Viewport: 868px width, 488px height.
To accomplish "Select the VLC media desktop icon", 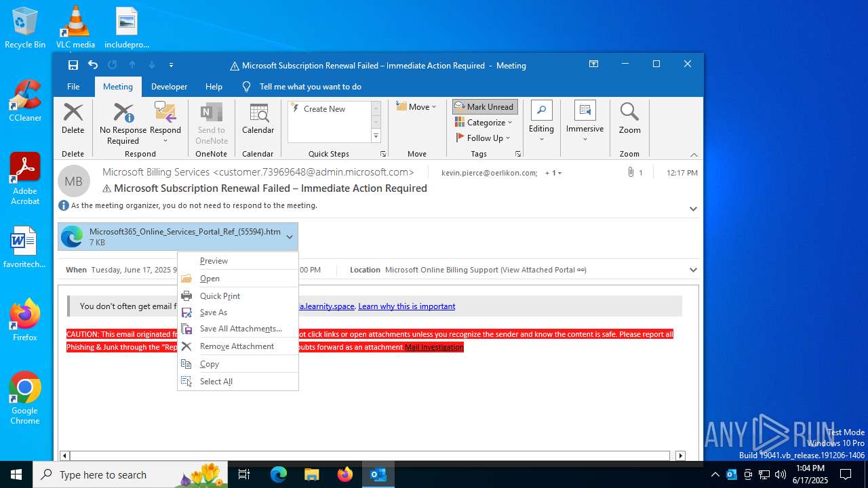I will coord(75,28).
